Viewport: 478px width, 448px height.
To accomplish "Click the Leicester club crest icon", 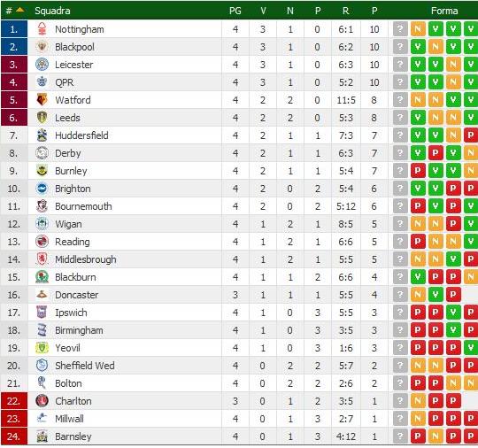I will coord(42,65).
